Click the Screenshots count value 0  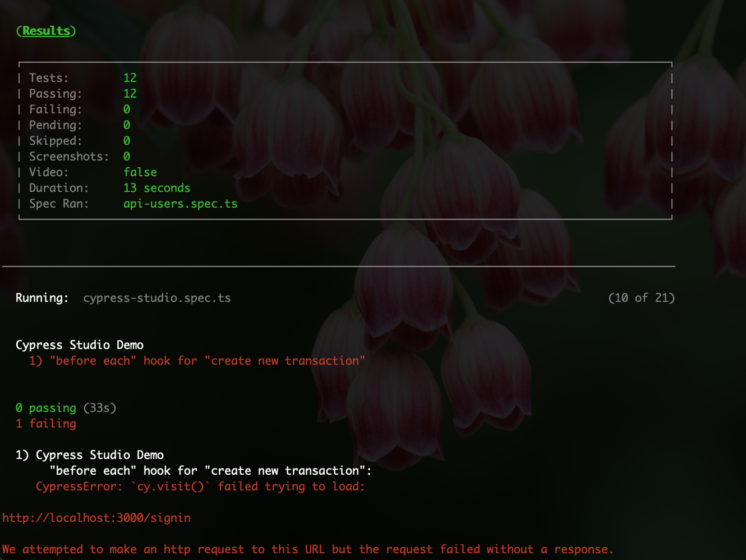pyautogui.click(x=127, y=157)
